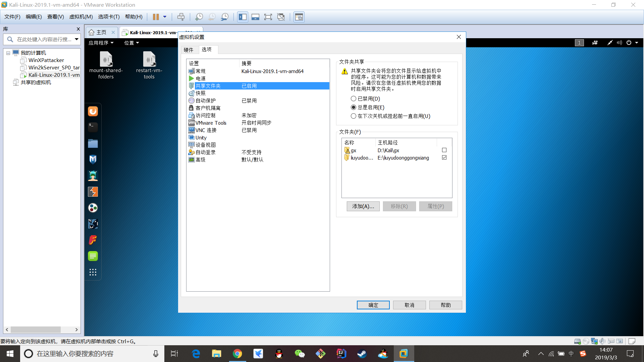Image resolution: width=644 pixels, height=362 pixels.
Task: Click the snapshot manager toolbar icon
Action: click(225, 17)
